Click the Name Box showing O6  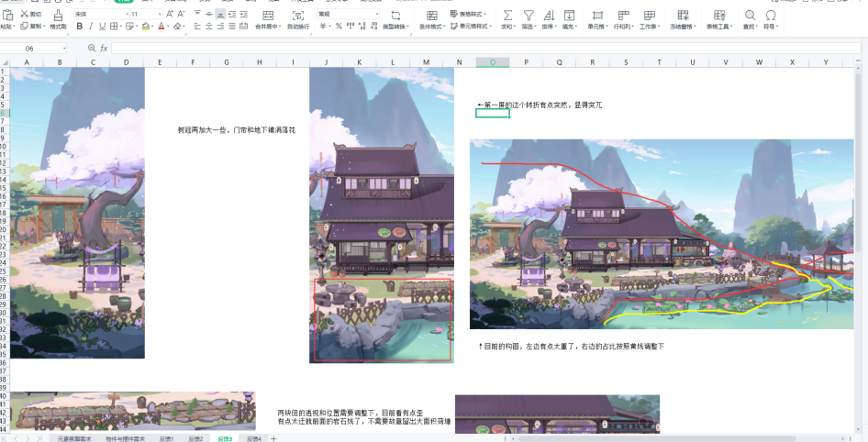[x=33, y=48]
